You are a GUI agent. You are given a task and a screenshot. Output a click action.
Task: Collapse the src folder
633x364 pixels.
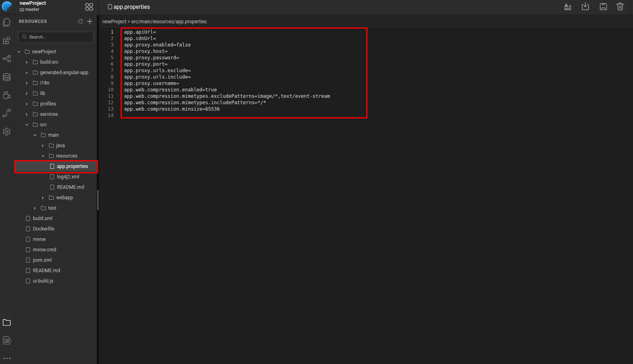(27, 125)
